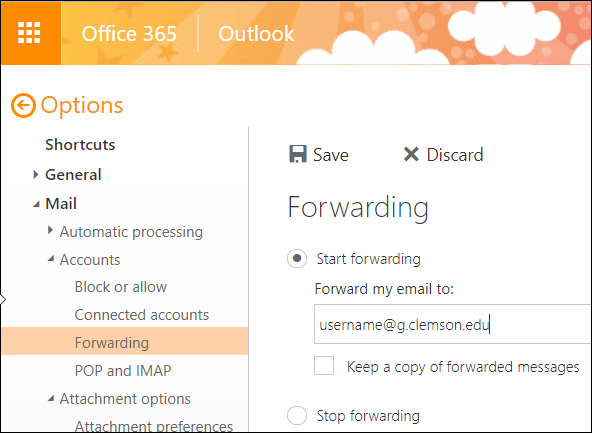Click the Office 365 header link
592x433 pixels.
[x=129, y=34]
